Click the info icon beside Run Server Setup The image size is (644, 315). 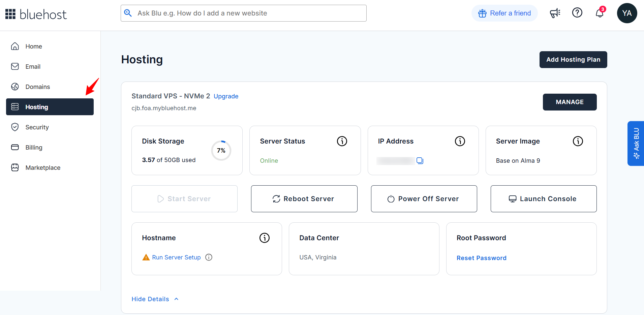[x=209, y=257]
